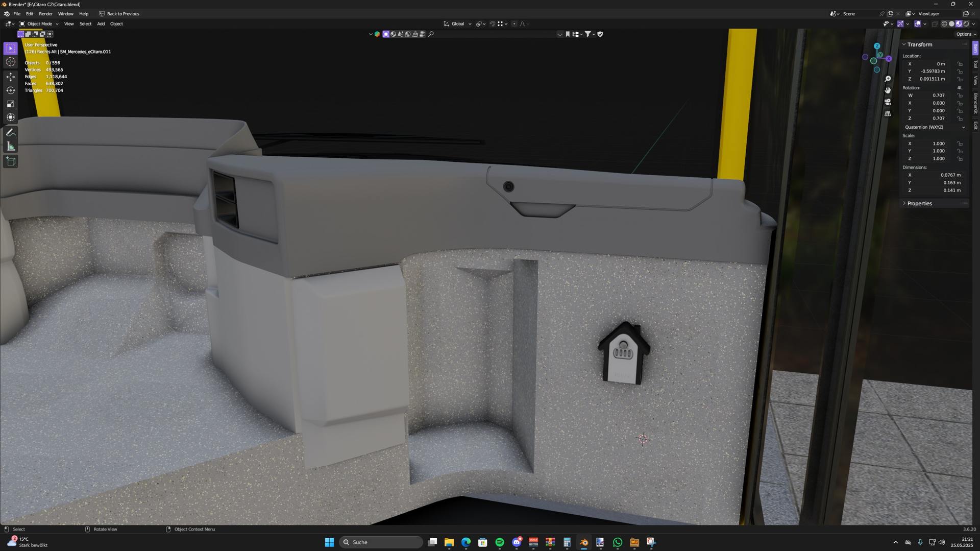
Task: Open the viewport Add menu
Action: [x=101, y=24]
